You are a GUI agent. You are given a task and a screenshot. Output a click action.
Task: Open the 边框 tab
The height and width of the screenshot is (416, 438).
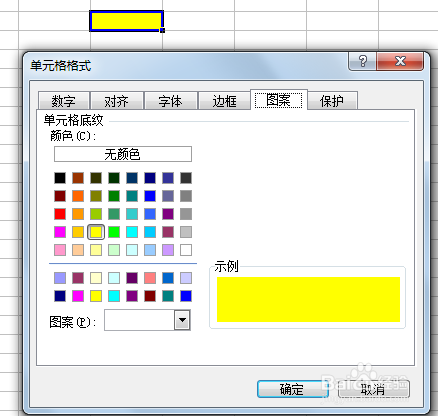[x=224, y=101]
